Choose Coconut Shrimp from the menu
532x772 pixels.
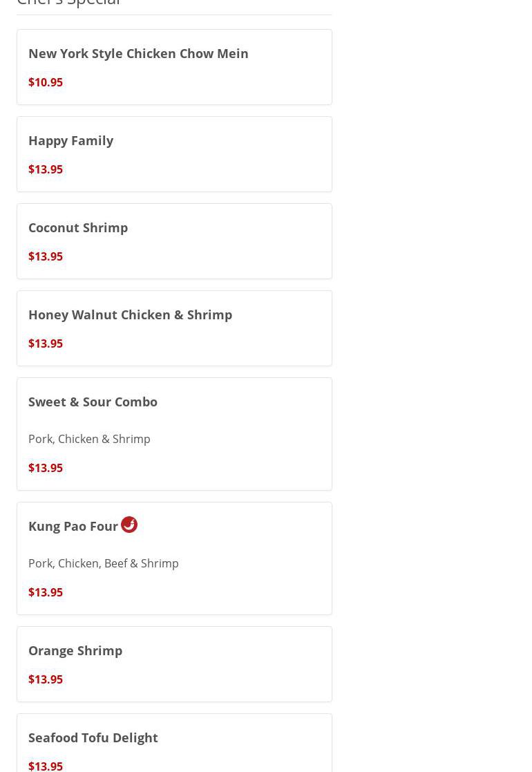pyautogui.click(x=78, y=227)
